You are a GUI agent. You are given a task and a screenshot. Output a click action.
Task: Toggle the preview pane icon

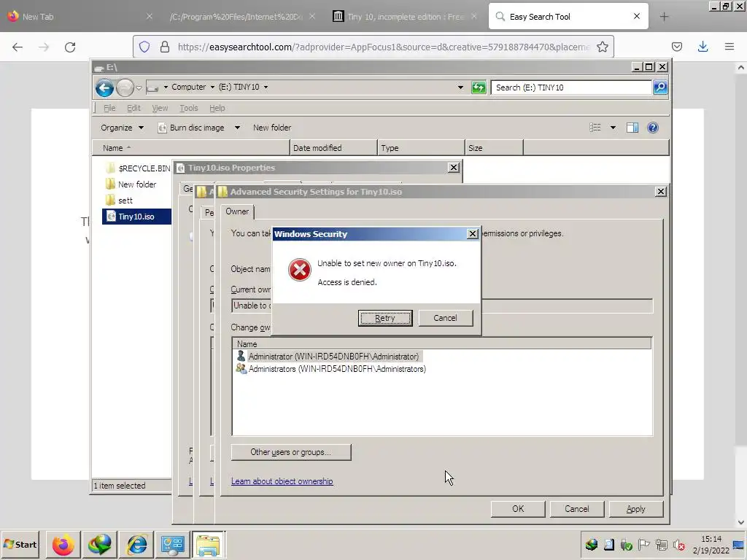coord(632,128)
